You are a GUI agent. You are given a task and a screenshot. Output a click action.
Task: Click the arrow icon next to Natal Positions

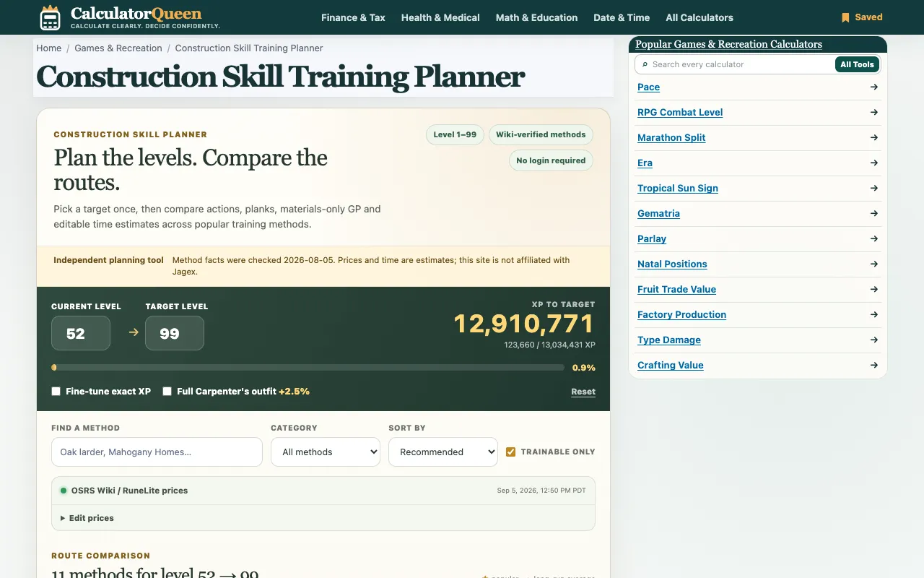coord(874,264)
